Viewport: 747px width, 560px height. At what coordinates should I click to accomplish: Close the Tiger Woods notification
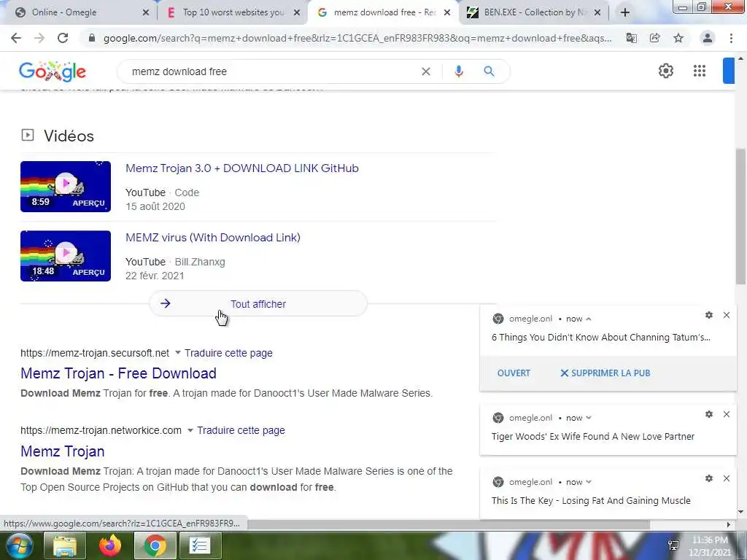coord(727,414)
